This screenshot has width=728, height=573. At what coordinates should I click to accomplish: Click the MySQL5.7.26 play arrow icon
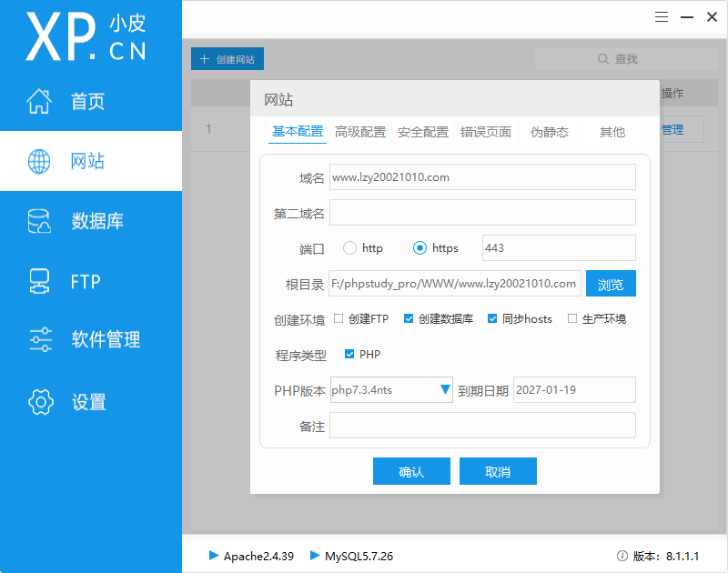coord(315,555)
